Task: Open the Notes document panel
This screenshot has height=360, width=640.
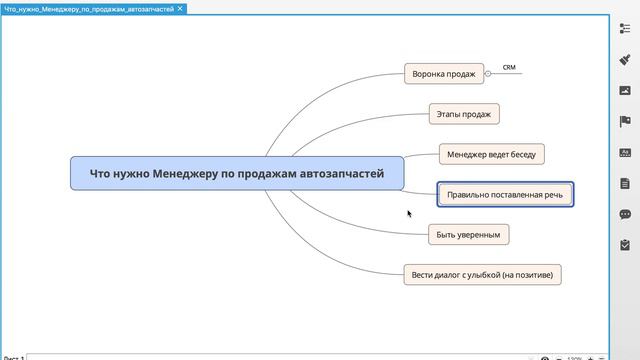Action: point(624,183)
